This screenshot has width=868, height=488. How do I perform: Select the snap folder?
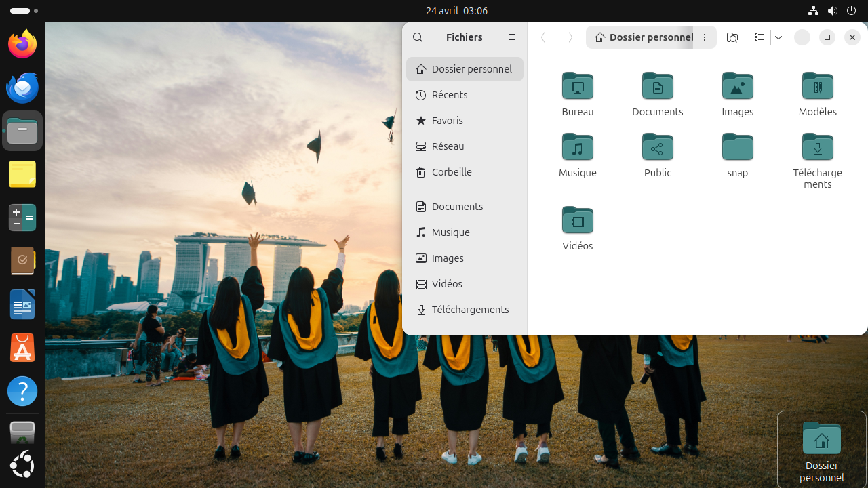pyautogui.click(x=738, y=148)
